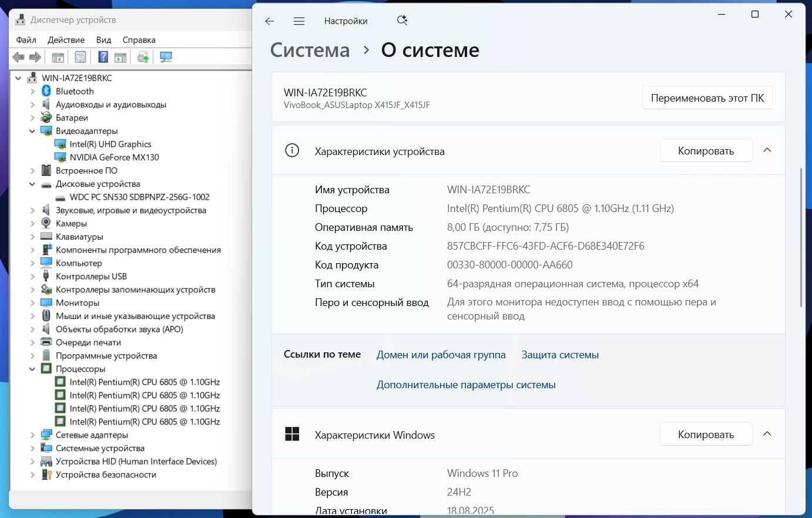The image size is (812, 518).
Task: Select last Intel Pentium CPU 6805 entry
Action: (x=145, y=422)
